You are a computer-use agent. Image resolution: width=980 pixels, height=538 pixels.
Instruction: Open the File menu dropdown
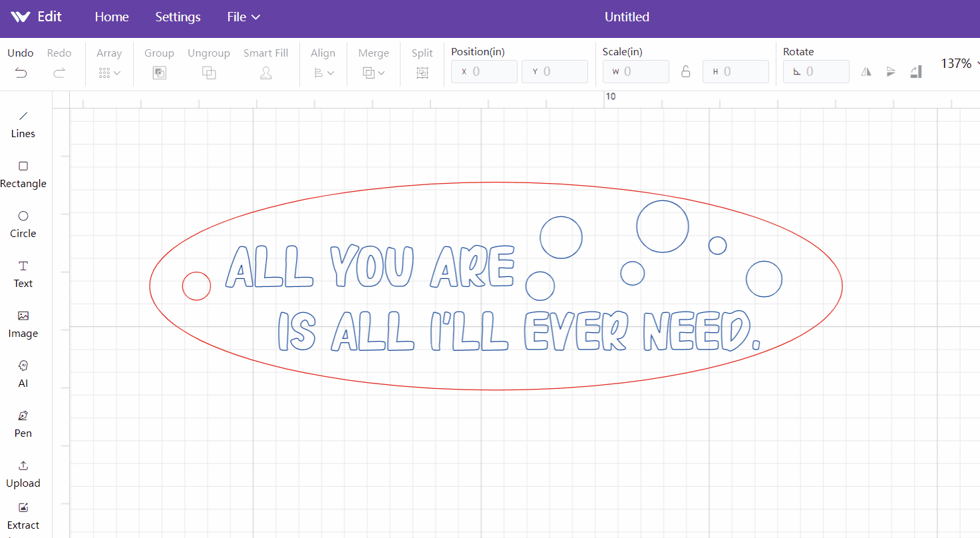pyautogui.click(x=243, y=17)
